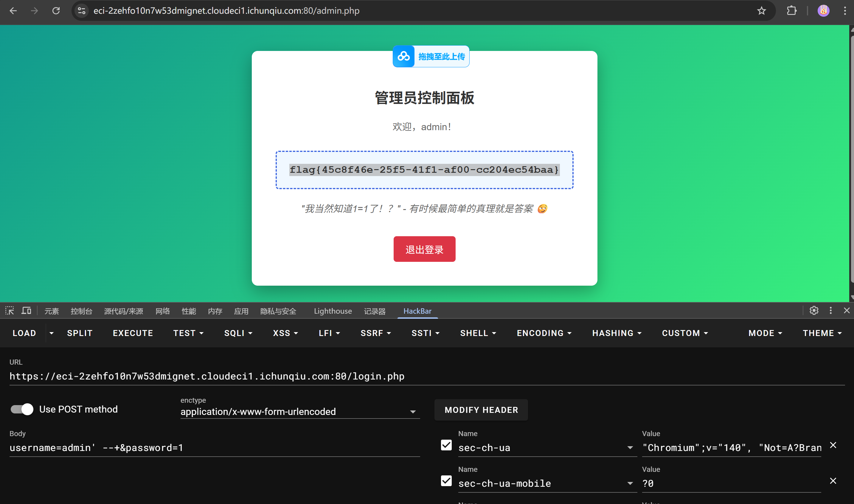Activate DevTools inspect element picker icon

pos(10,311)
